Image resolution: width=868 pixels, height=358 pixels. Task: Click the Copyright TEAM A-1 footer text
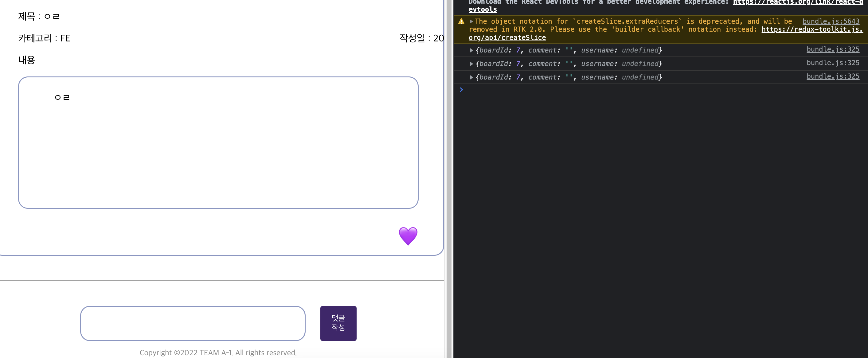point(218,352)
